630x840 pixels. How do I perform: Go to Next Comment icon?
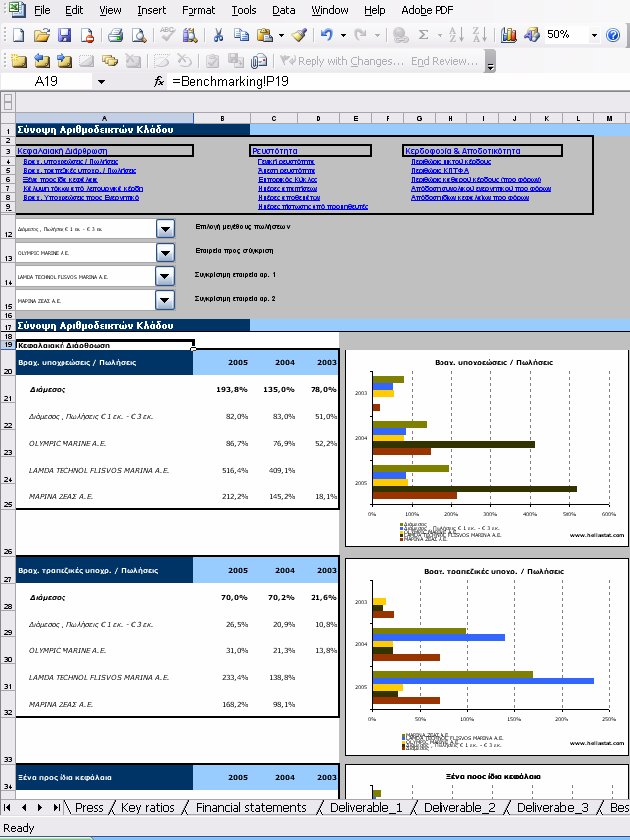click(64, 61)
